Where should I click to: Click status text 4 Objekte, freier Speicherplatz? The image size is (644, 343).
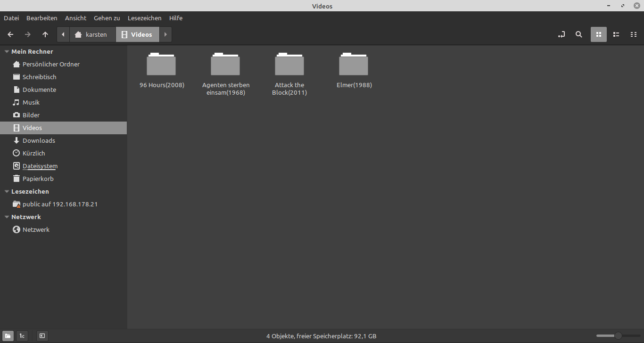(322, 336)
